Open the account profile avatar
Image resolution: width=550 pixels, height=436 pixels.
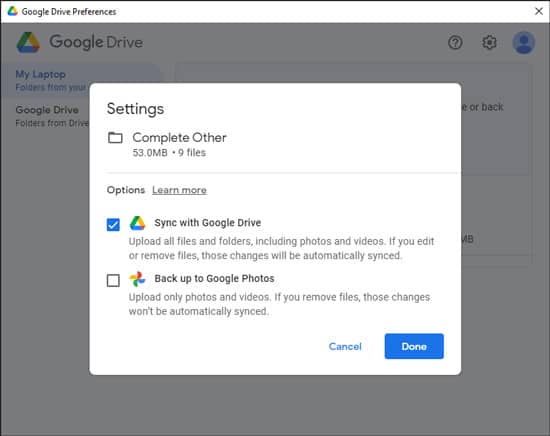point(524,42)
